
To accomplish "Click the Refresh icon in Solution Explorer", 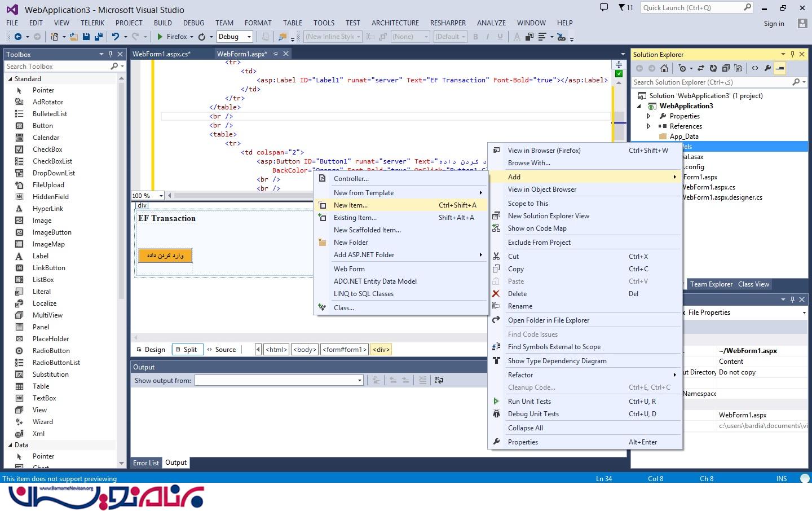I will coord(713,68).
